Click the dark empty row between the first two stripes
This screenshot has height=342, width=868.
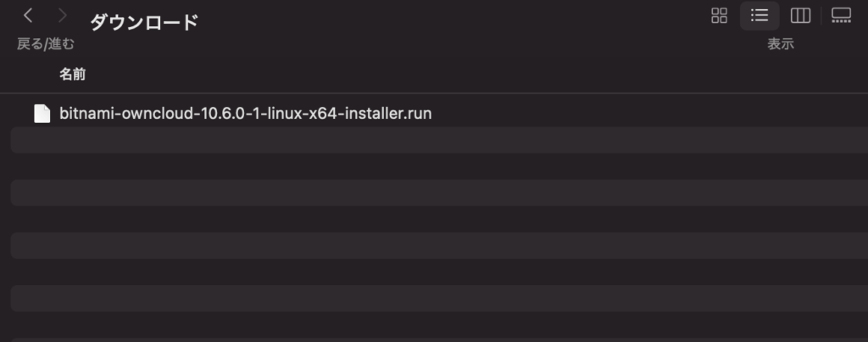pyautogui.click(x=440, y=166)
